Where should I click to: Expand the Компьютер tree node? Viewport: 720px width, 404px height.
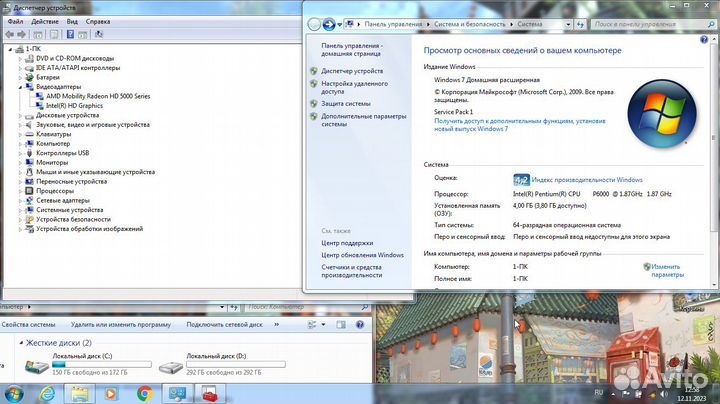click(20, 144)
